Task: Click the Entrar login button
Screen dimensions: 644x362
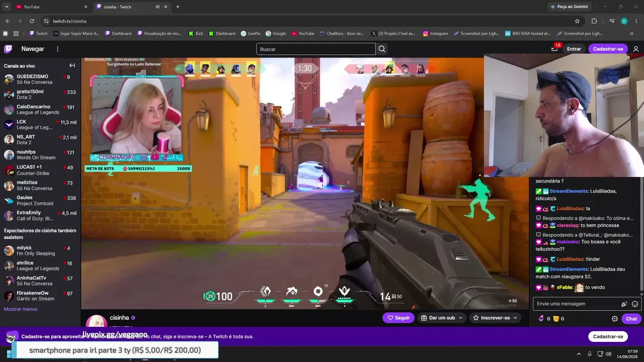Action: (574, 49)
